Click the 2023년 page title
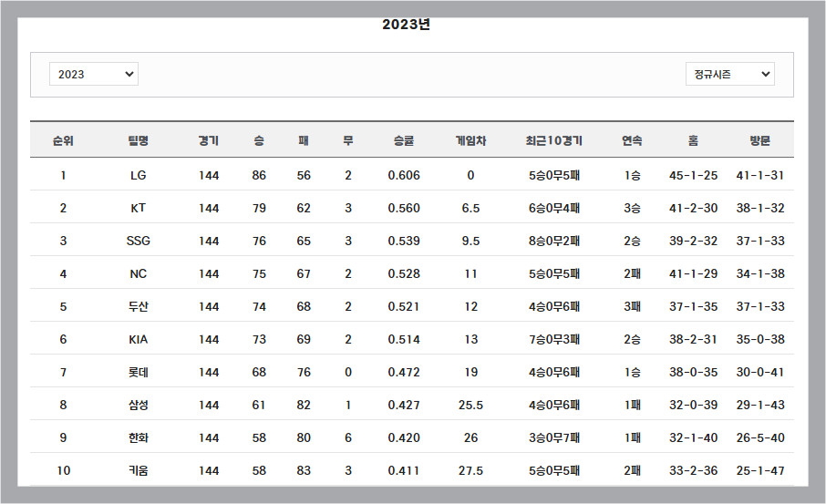 pos(406,25)
